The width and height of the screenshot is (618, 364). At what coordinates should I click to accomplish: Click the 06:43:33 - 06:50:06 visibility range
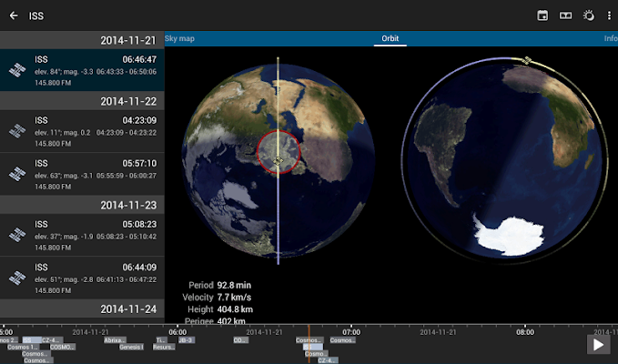coord(127,72)
